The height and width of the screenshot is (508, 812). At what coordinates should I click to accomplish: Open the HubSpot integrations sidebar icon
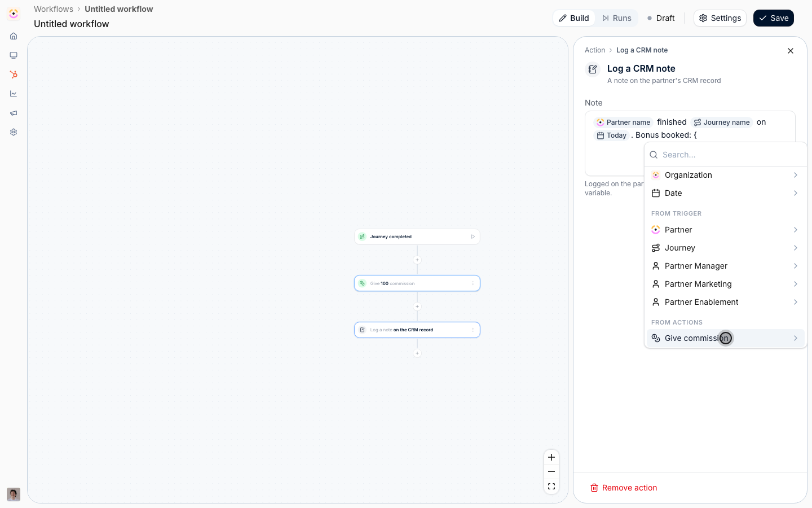(x=14, y=75)
